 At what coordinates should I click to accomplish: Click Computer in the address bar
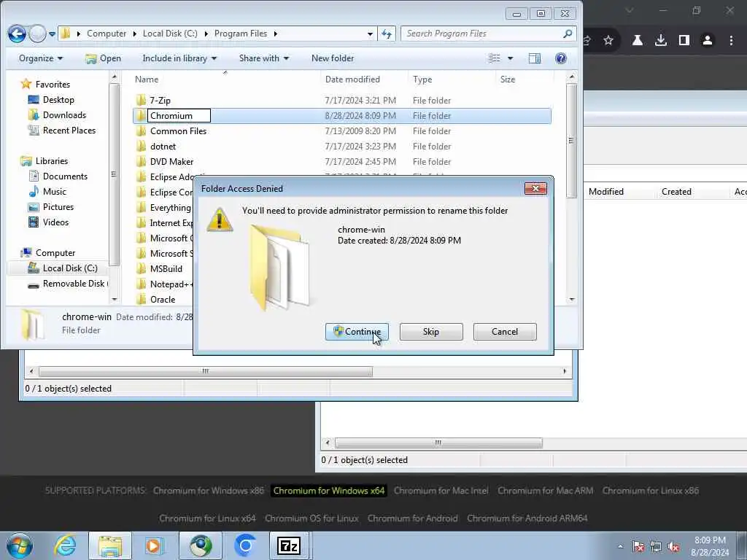[x=107, y=34]
